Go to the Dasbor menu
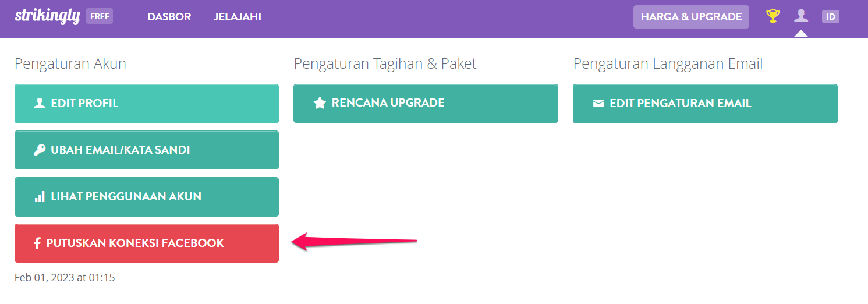868x304 pixels. tap(169, 17)
